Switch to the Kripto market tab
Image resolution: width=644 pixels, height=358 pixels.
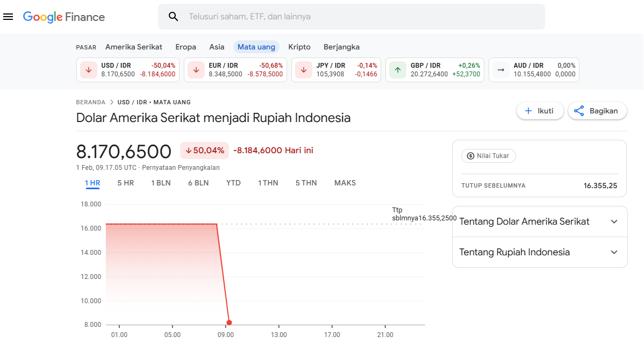click(299, 47)
